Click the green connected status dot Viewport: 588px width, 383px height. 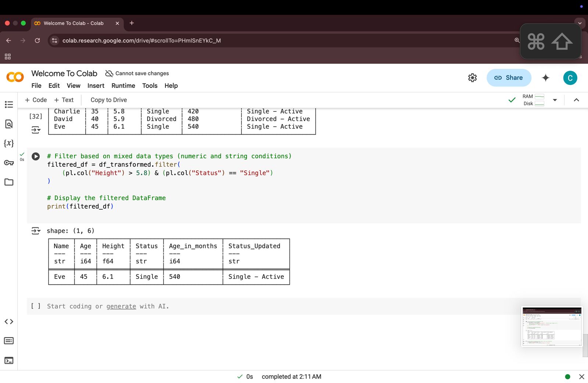[x=567, y=376]
